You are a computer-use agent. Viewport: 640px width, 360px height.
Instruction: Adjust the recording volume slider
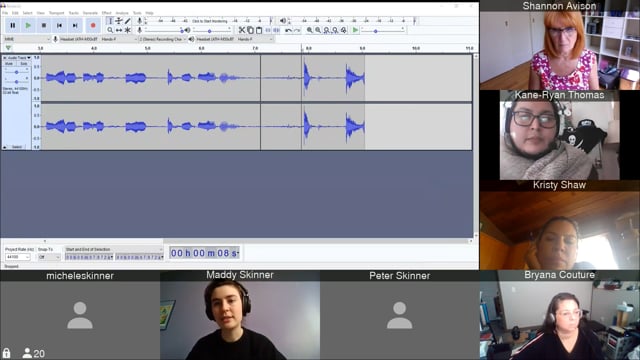163,30
